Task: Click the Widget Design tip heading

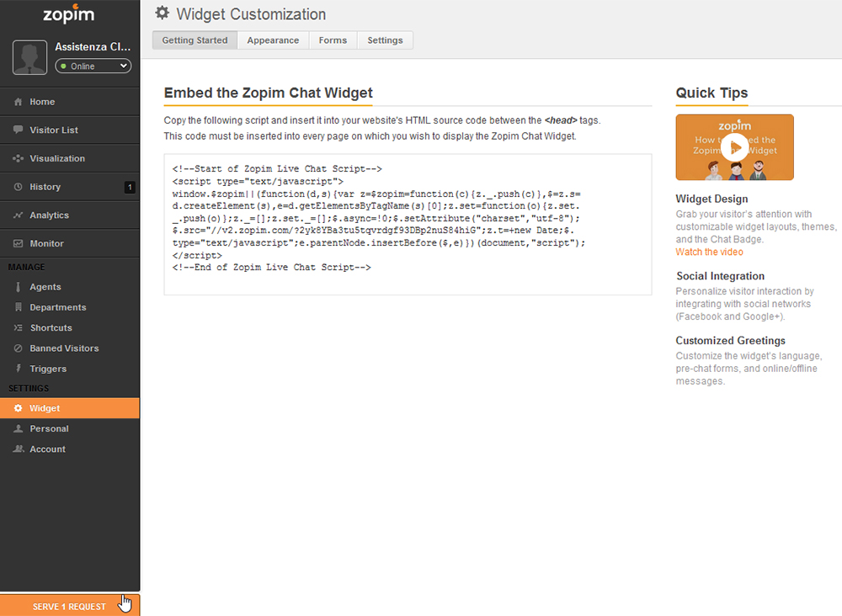Action: [x=712, y=199]
